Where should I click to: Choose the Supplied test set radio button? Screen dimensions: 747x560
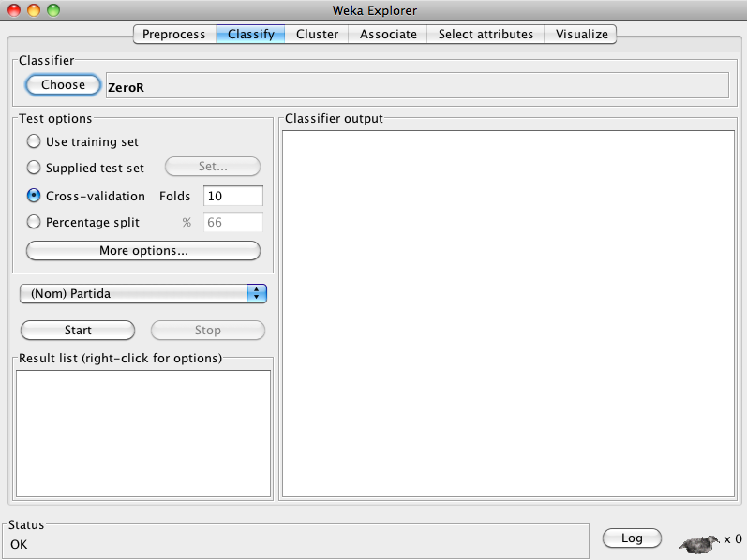pos(35,169)
